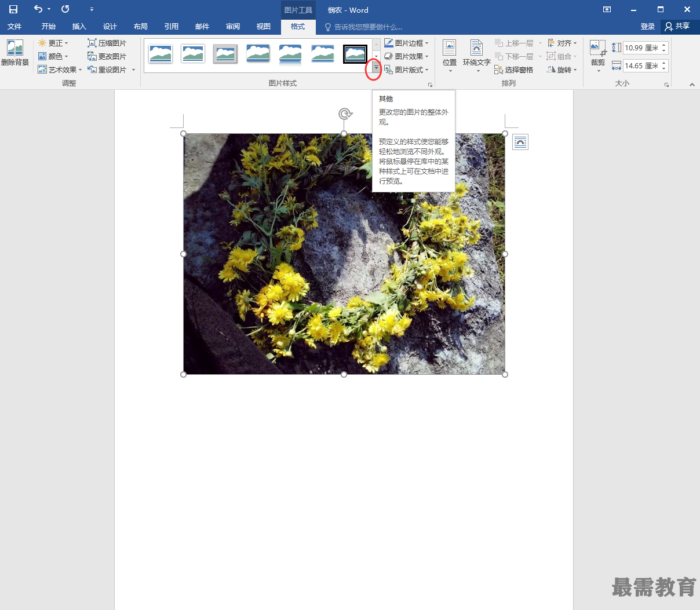Collapse the ribbon with the chevron
This screenshot has width=700, height=610.
[x=692, y=85]
